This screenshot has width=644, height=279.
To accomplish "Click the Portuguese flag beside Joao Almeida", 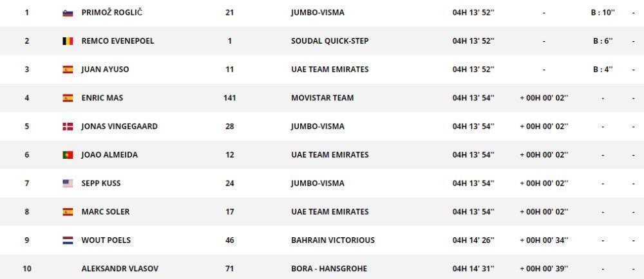I will pos(68,155).
